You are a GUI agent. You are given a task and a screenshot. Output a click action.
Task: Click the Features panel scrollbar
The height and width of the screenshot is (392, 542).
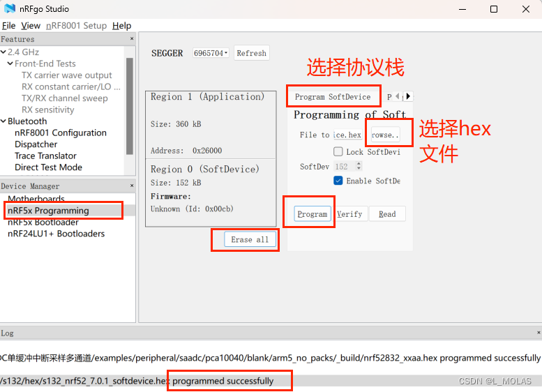pos(130,106)
